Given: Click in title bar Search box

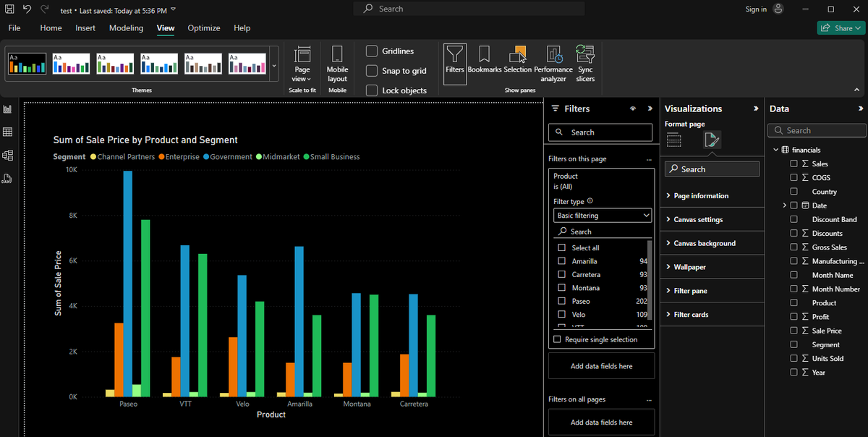Looking at the screenshot, I should pos(469,9).
